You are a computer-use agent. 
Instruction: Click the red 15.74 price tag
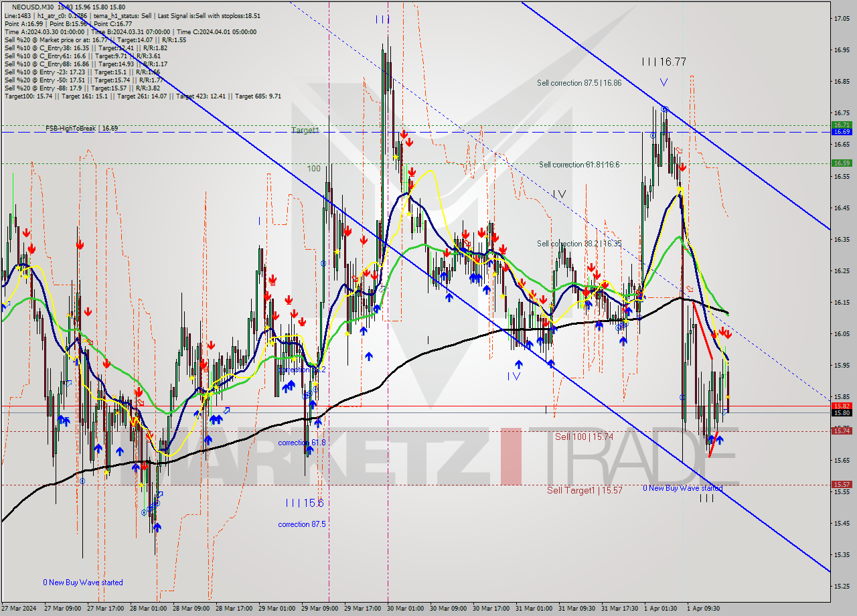[841, 431]
